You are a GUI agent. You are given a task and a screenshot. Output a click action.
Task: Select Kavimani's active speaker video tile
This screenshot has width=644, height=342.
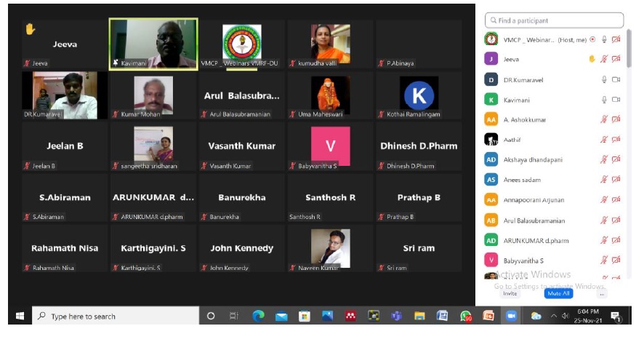[153, 42]
